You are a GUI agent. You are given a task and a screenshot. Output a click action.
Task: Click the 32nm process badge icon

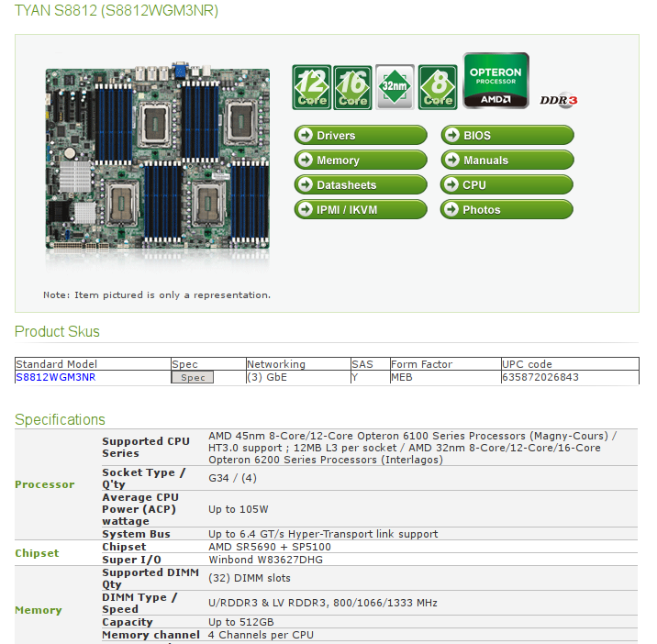click(x=395, y=87)
